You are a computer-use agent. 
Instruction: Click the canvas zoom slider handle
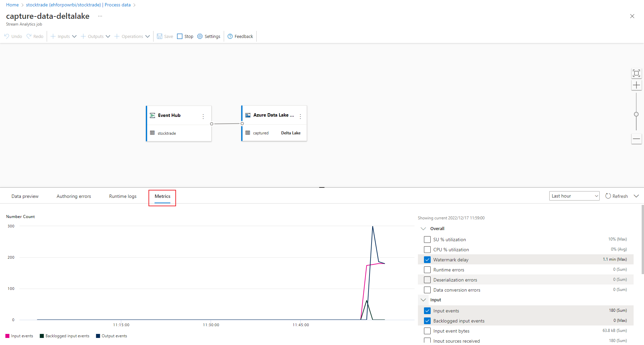coord(636,114)
